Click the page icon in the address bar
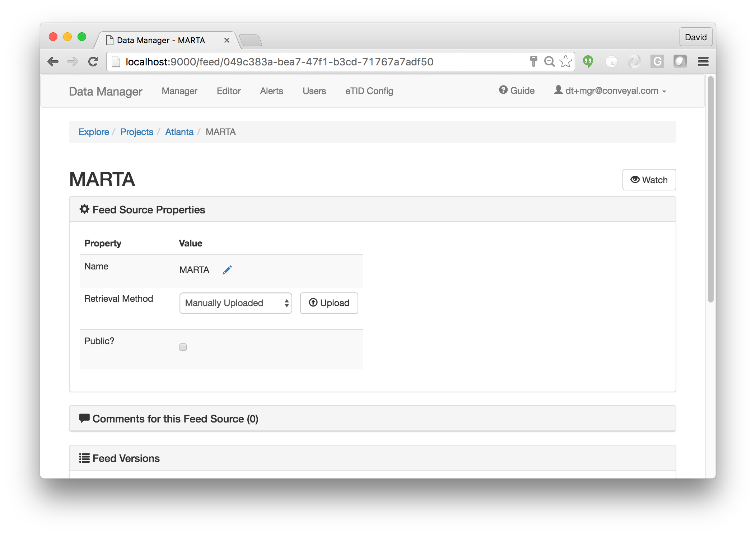756x536 pixels. [116, 62]
